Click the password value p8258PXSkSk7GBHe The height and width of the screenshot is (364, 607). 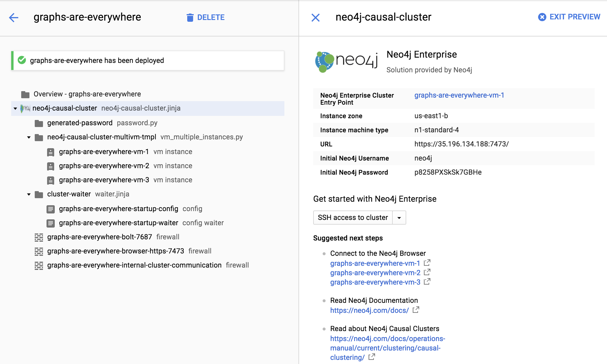[x=448, y=172]
